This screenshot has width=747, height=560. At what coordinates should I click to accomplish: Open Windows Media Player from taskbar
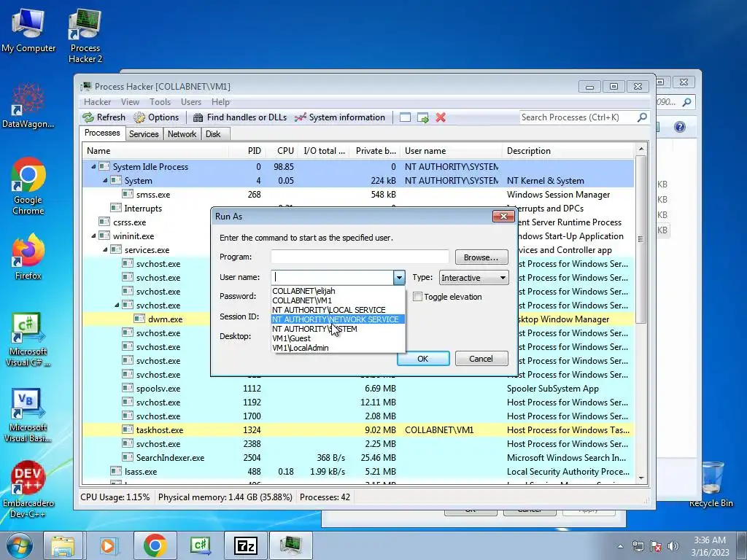pyautogui.click(x=108, y=545)
